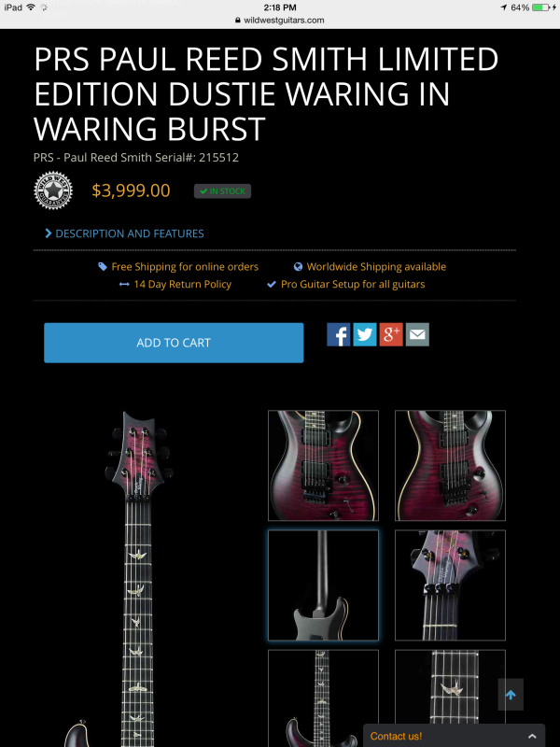The height and width of the screenshot is (747, 560).
Task: Click the Free Shipping tag icon
Action: point(103,266)
